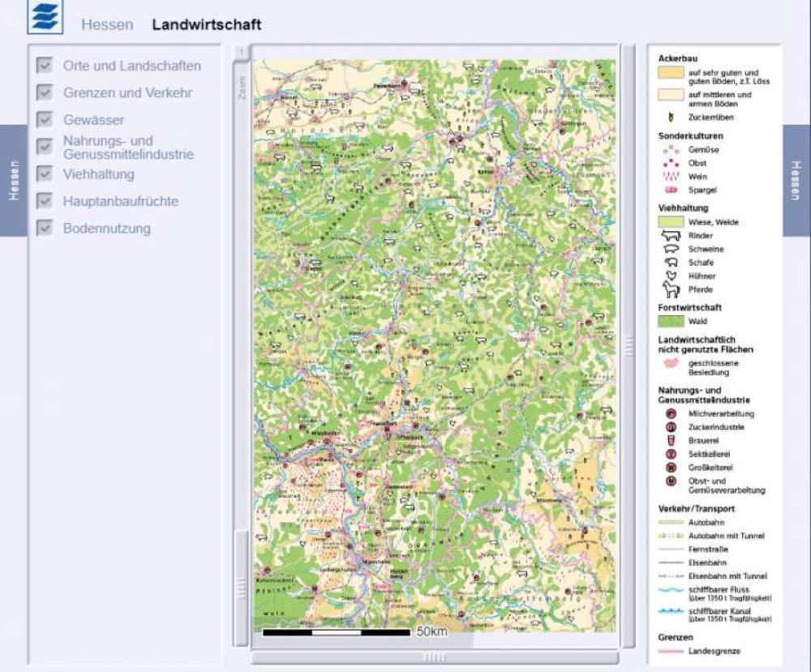Image resolution: width=811 pixels, height=672 pixels.
Task: Click the Pferde horse legend icon
Action: [671, 289]
